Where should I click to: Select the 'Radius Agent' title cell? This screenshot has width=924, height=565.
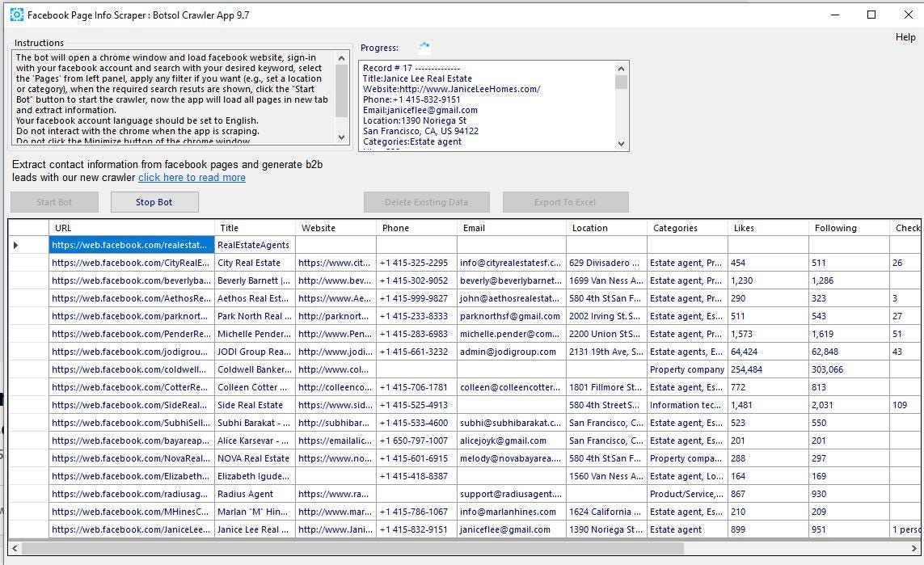click(x=255, y=494)
